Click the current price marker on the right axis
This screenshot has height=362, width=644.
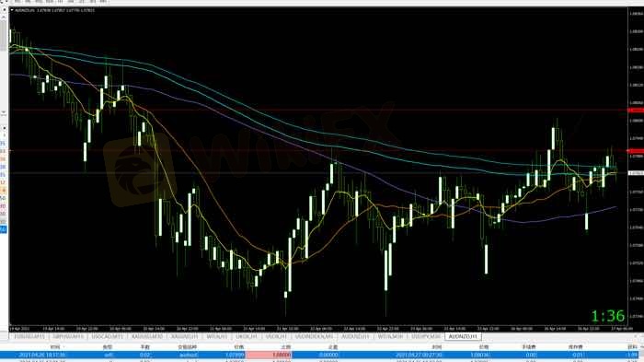coord(636,173)
